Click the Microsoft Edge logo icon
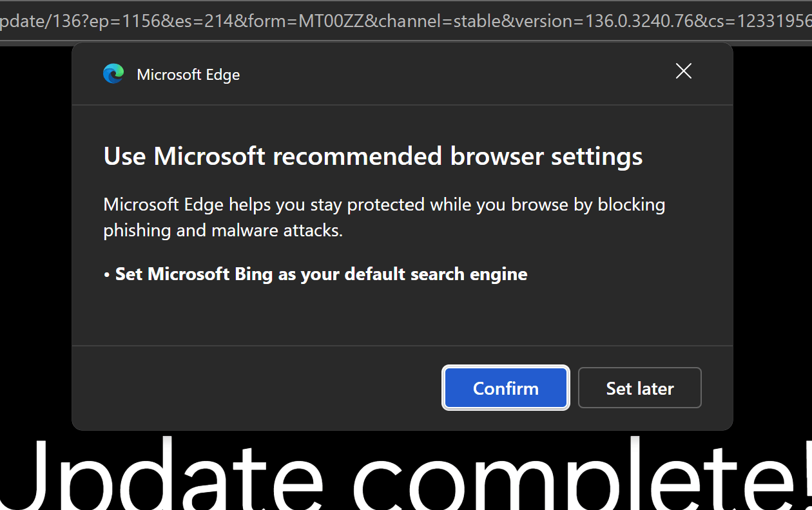Screen dimensions: 812x510 click(x=113, y=74)
